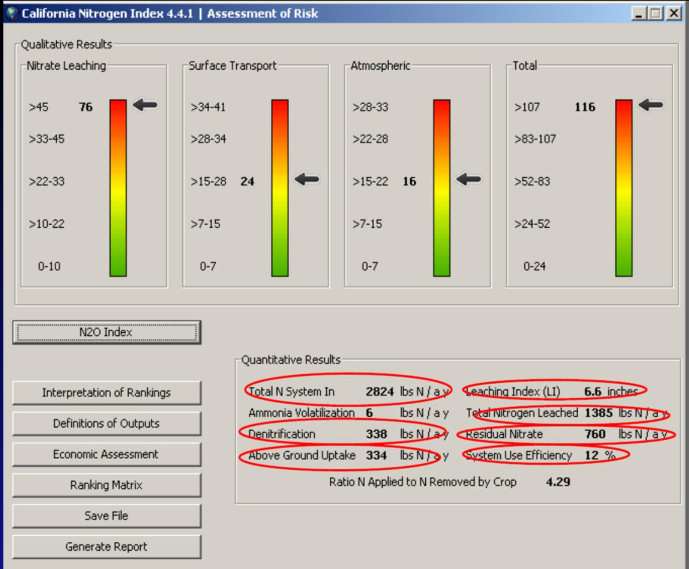
Task: Click the Ammonia Volatilization label
Action: pos(301,413)
